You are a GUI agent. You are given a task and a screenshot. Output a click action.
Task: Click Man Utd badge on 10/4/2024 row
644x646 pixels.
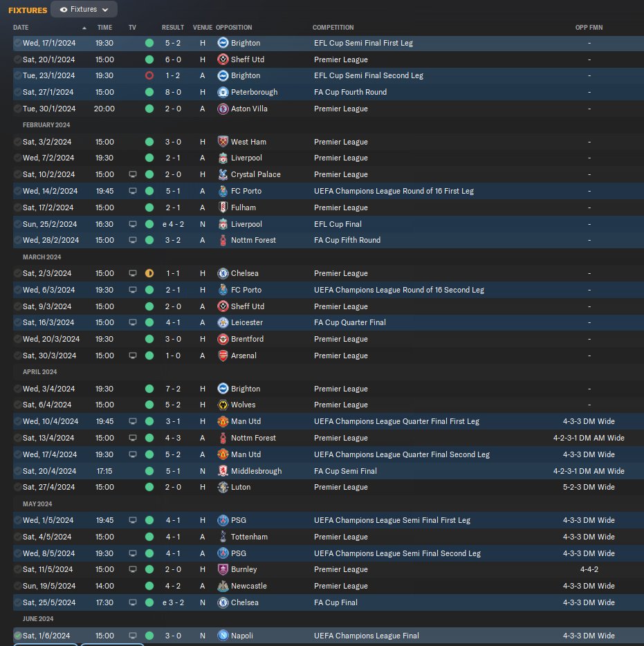click(x=223, y=421)
